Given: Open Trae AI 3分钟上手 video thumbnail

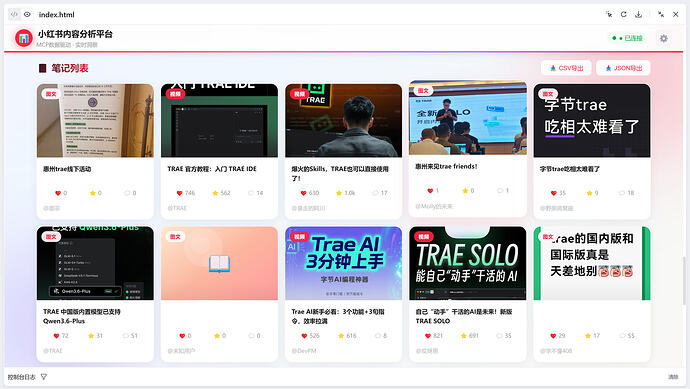Looking at the screenshot, I should pos(343,263).
